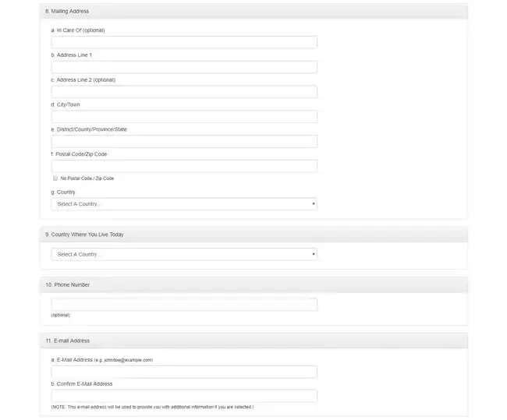Focus the E-Mail Address input field
The width and height of the screenshot is (507, 420).
click(x=184, y=372)
